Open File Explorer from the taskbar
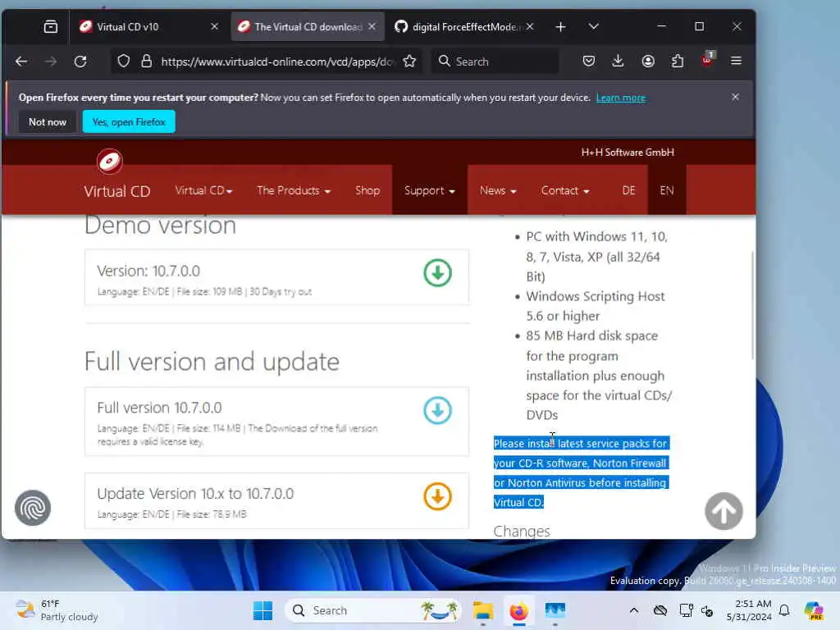The width and height of the screenshot is (840, 630). 482,610
